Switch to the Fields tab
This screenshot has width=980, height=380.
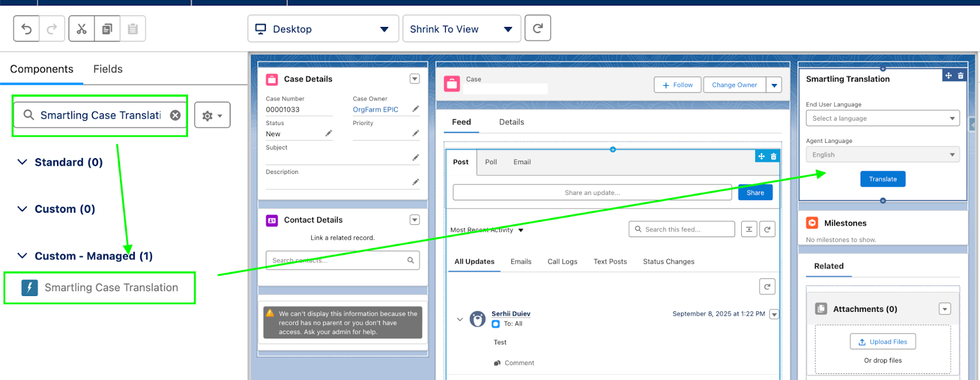[108, 69]
